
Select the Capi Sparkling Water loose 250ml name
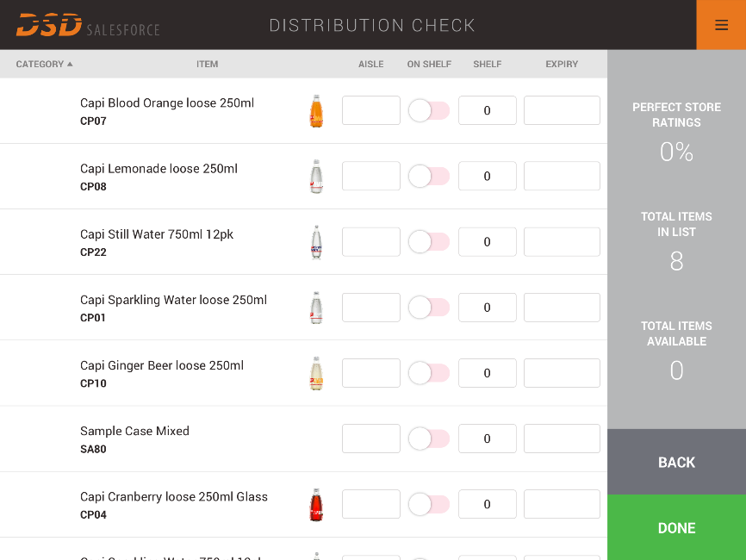174,300
